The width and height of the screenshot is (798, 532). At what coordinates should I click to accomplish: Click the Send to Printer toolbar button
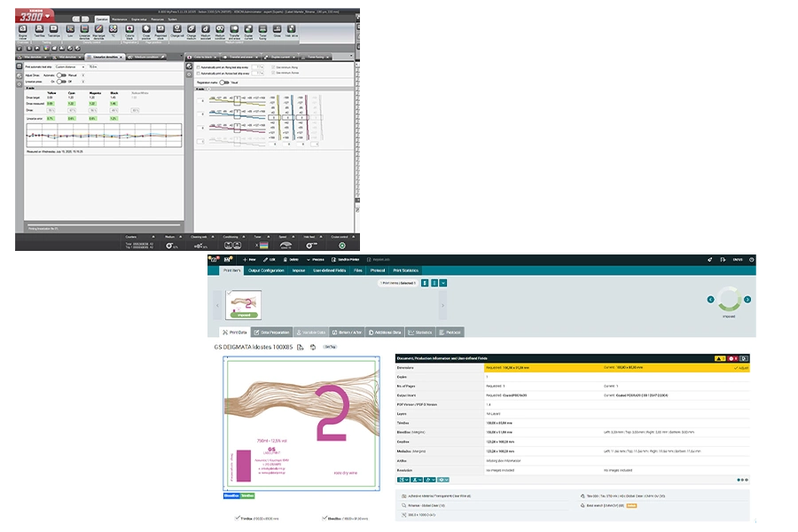[x=345, y=260]
